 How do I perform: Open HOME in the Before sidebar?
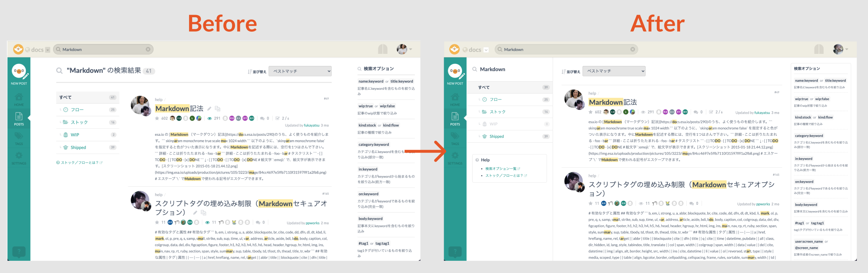pyautogui.click(x=19, y=100)
